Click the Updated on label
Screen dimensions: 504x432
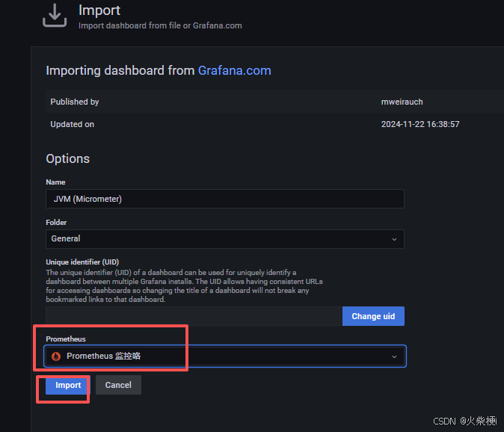point(73,124)
